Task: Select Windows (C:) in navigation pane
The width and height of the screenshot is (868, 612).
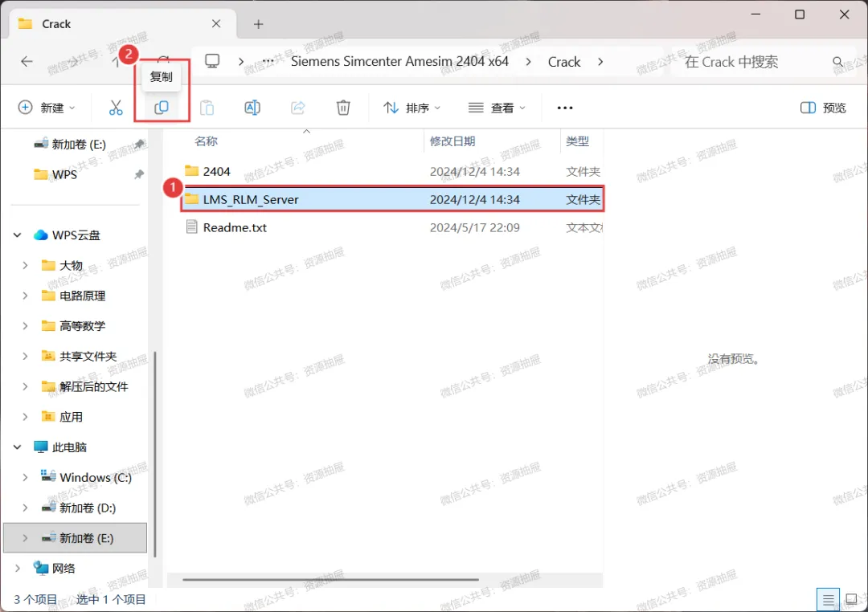Action: (x=95, y=477)
